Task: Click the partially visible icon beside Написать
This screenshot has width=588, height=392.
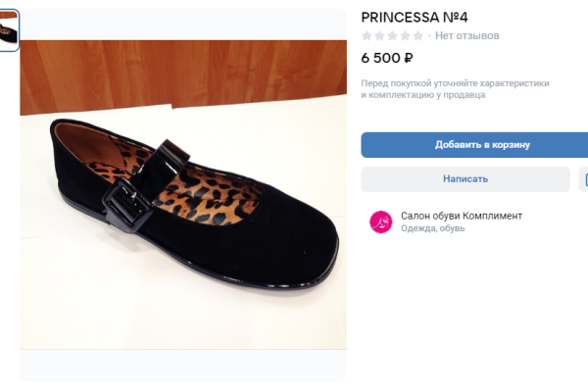Action: pyautogui.click(x=584, y=178)
